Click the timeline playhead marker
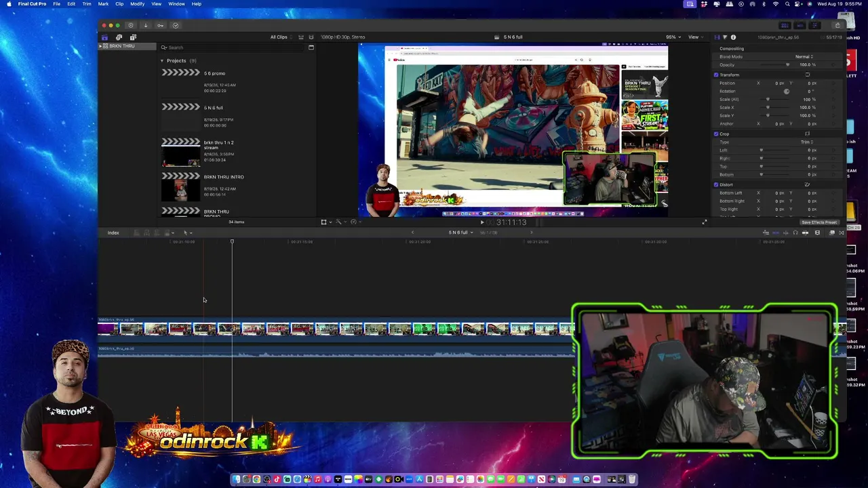The width and height of the screenshot is (868, 488). (232, 242)
